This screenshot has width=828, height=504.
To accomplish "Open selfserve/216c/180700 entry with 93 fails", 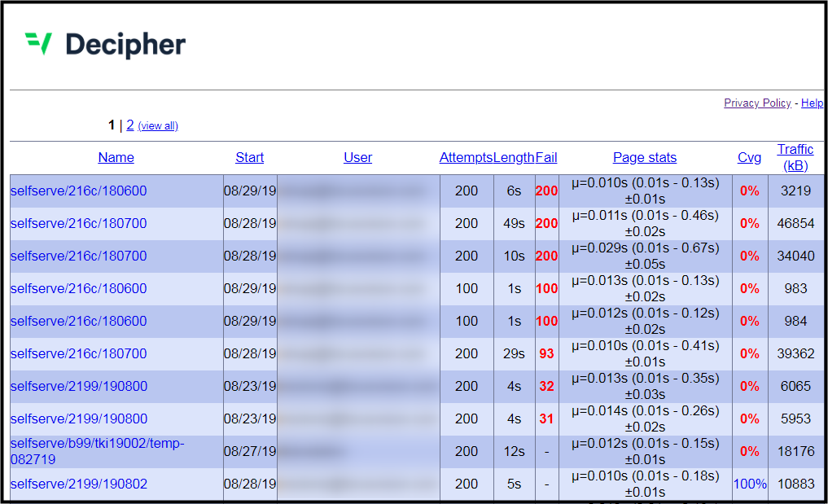I will [x=79, y=353].
